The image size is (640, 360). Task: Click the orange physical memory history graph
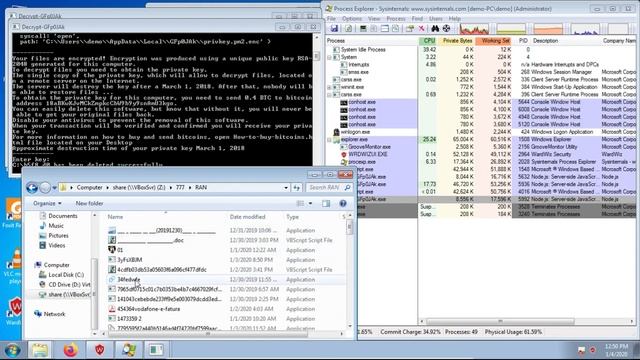pyautogui.click(x=548, y=29)
